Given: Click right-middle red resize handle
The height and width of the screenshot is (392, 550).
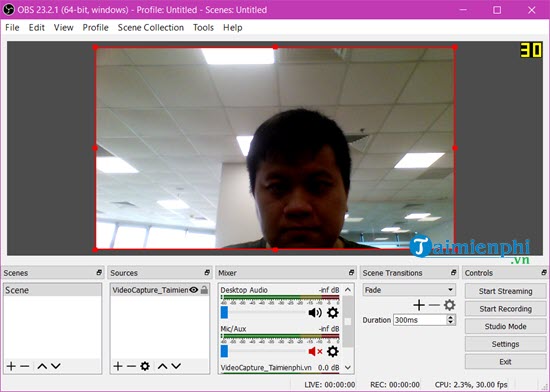Looking at the screenshot, I should point(455,148).
